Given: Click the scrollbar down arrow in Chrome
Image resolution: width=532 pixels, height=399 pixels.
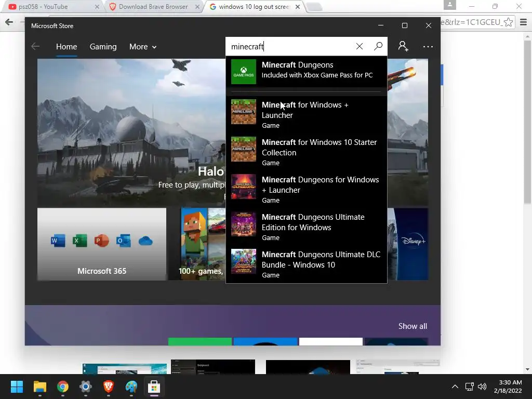Looking at the screenshot, I should (527, 369).
